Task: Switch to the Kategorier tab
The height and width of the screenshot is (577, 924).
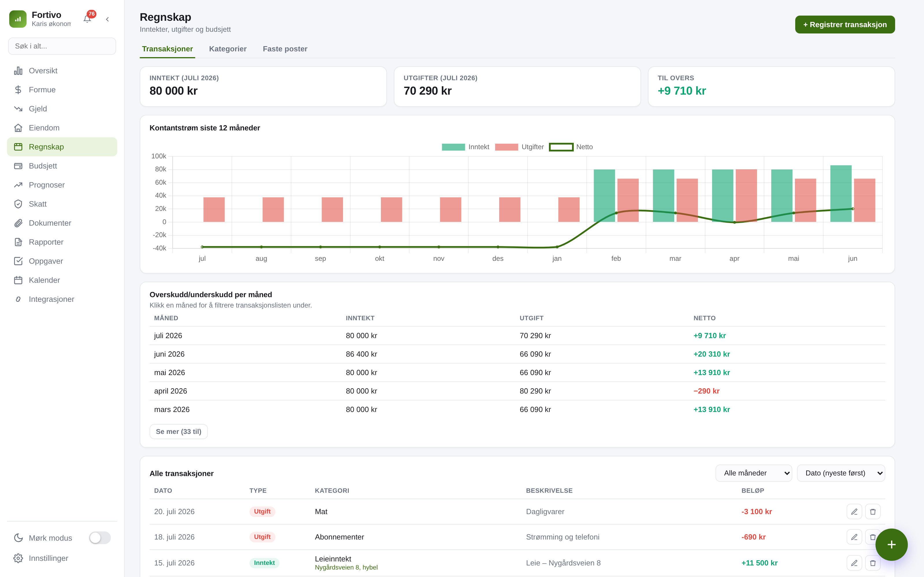Action: coord(228,49)
